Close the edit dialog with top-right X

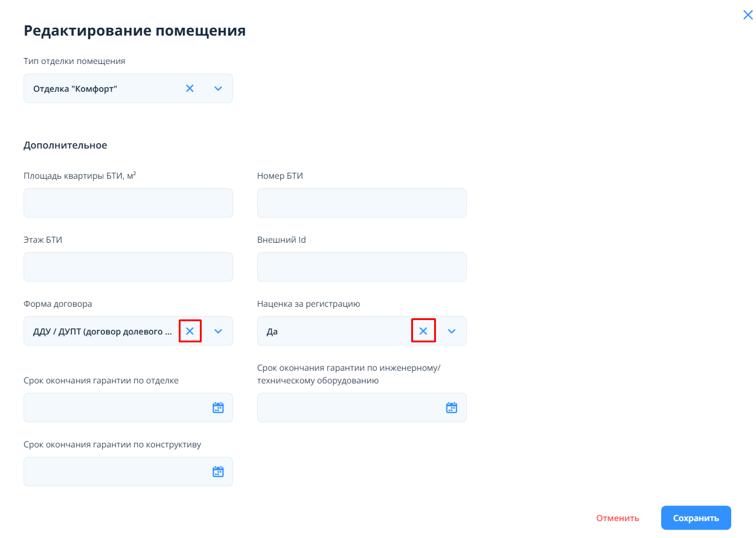click(x=748, y=15)
